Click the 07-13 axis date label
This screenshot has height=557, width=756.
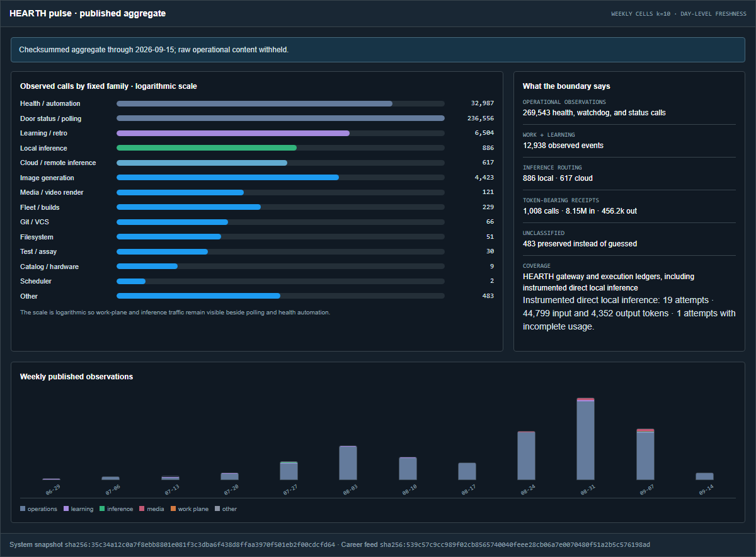pos(171,490)
